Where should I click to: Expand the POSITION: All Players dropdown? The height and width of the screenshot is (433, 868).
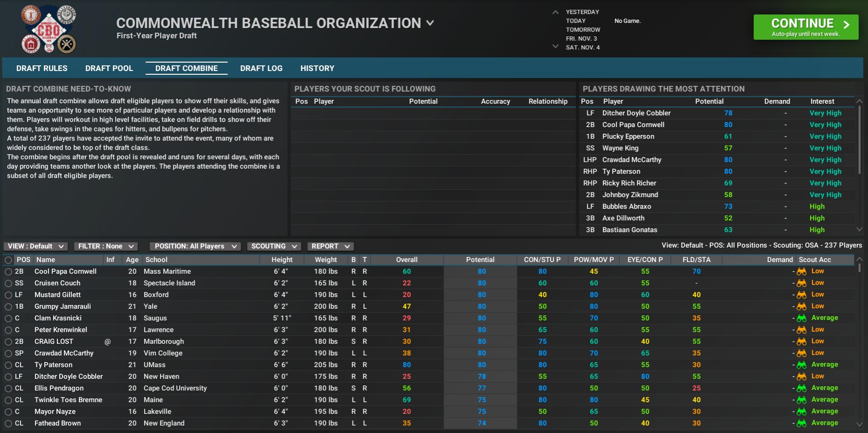tap(195, 246)
